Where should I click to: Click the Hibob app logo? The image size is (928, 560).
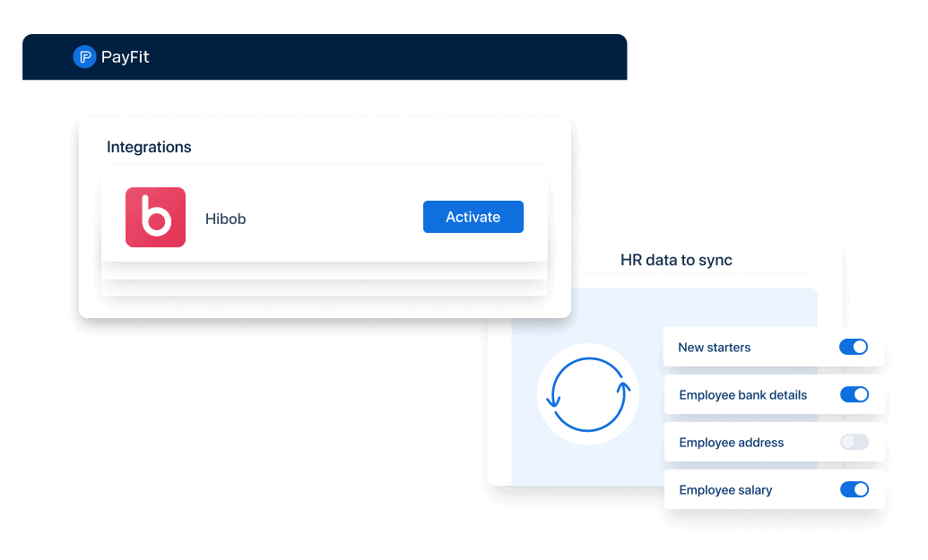click(156, 217)
